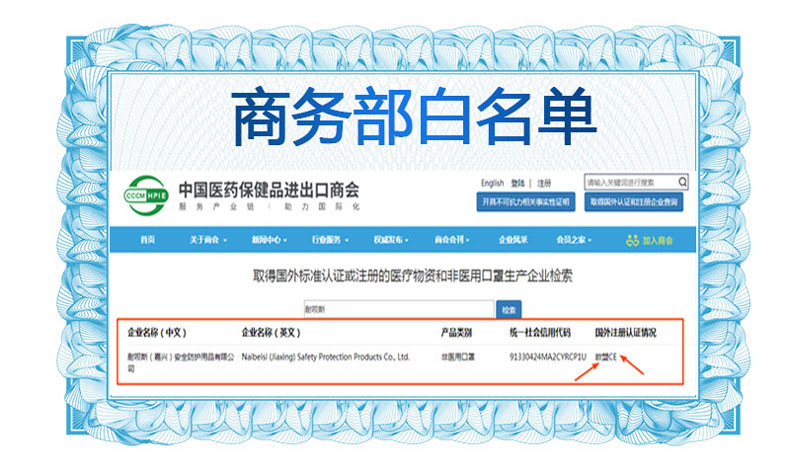Open the 登陆 login link

(x=517, y=183)
